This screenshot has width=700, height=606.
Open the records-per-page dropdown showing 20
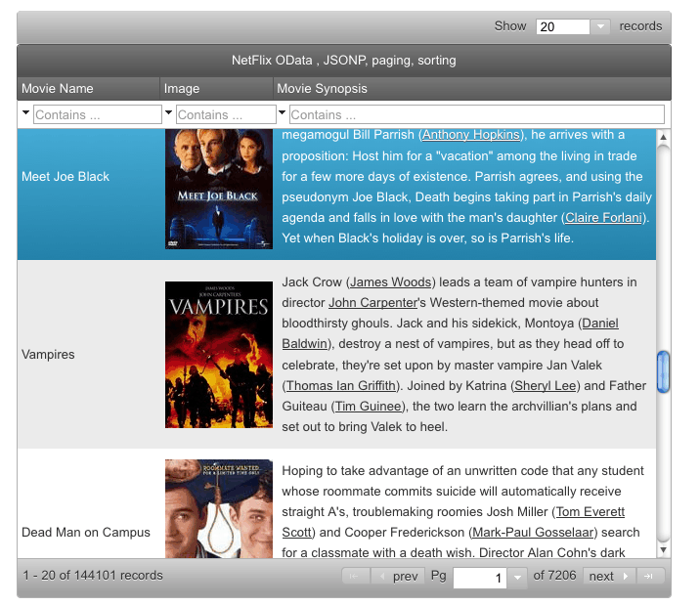click(x=600, y=26)
